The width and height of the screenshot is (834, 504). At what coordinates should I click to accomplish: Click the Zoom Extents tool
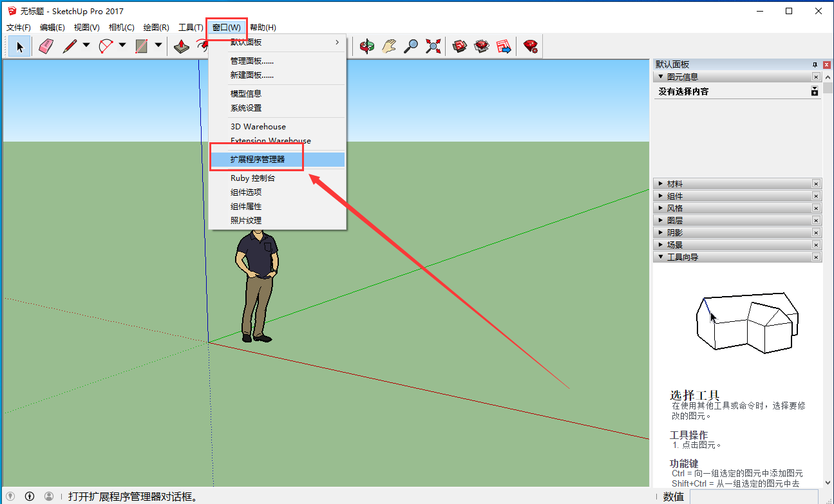coord(433,46)
